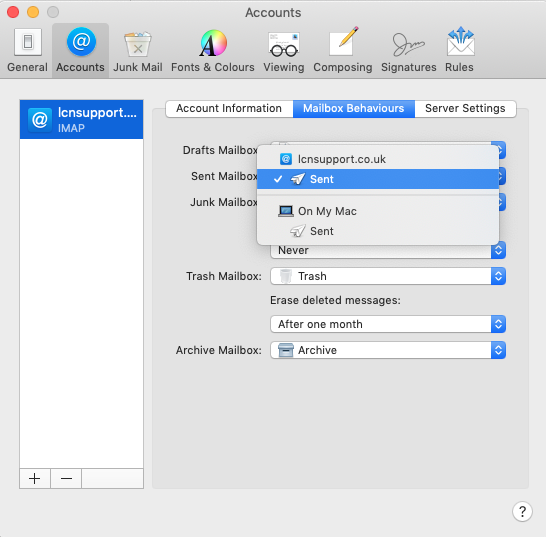Open Junk Mail preferences
The height and width of the screenshot is (537, 546).
tap(138, 51)
